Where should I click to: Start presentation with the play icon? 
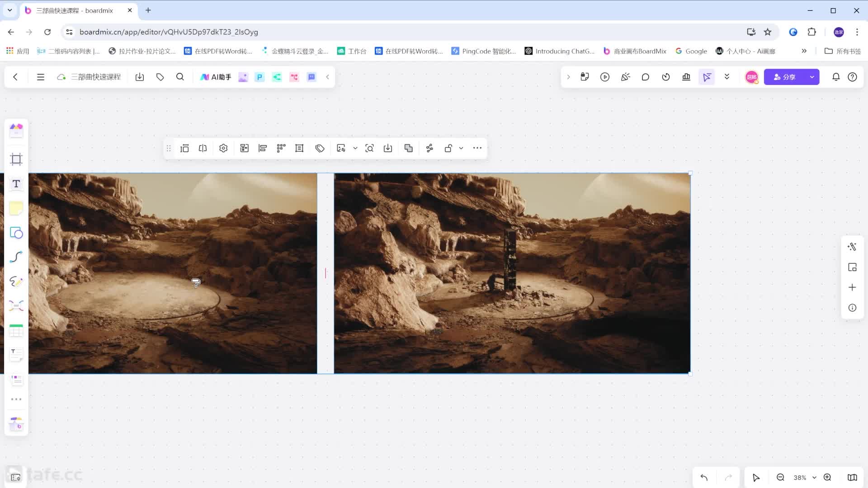point(605,77)
